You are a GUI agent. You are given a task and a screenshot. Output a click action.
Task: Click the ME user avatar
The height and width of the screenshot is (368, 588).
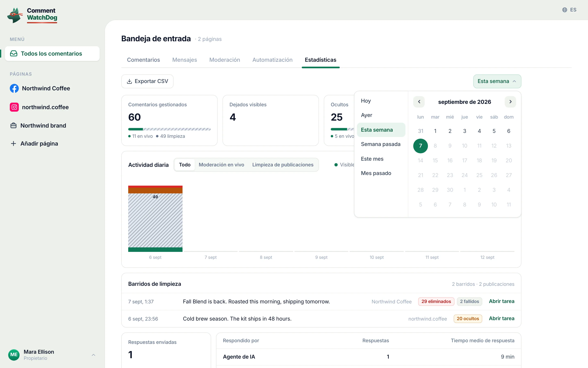(x=14, y=355)
